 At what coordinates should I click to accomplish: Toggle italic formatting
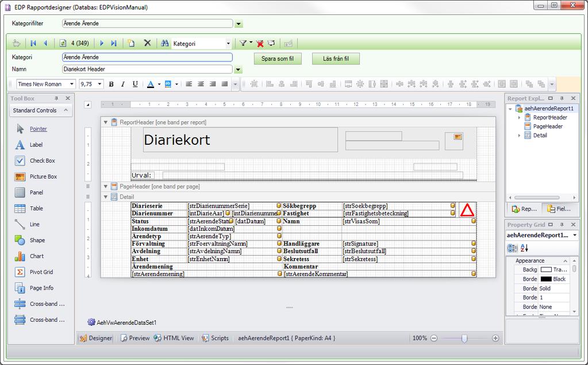123,84
